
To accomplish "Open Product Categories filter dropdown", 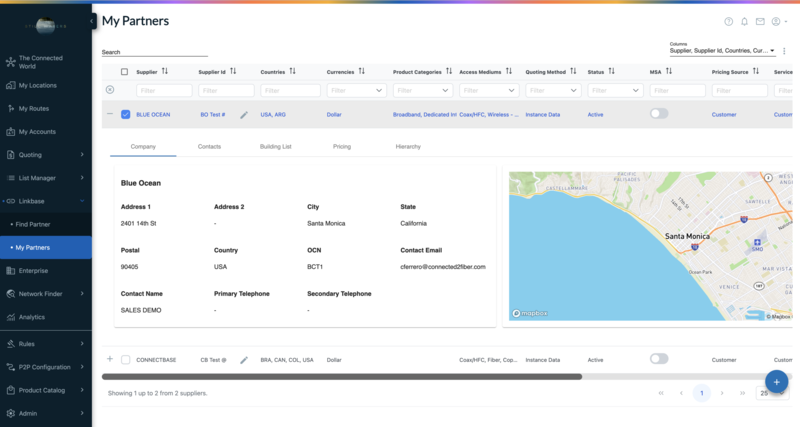I will click(x=422, y=90).
